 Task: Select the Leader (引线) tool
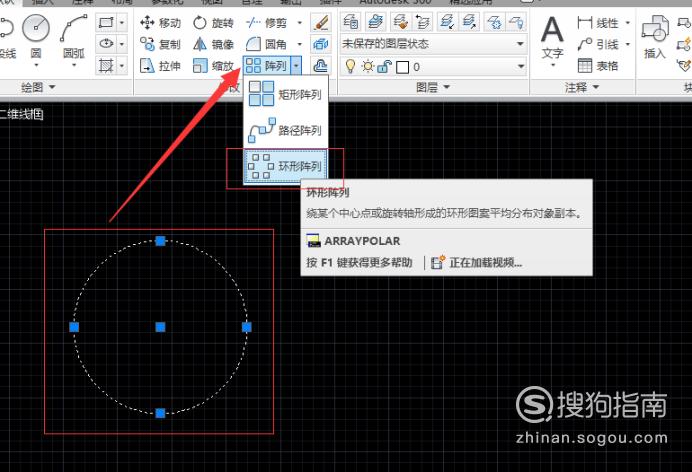tap(598, 44)
